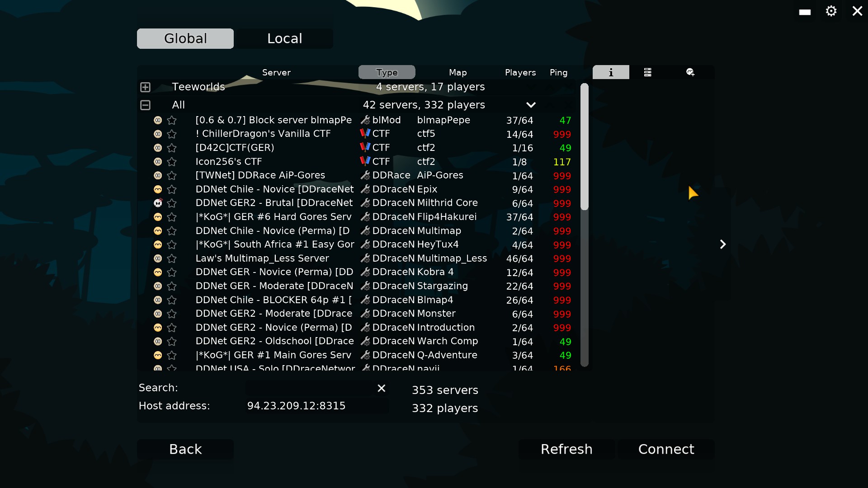Click DDraceN type icon for Q-Adventure map
Viewport: 868px width, 488px height.
pos(365,355)
